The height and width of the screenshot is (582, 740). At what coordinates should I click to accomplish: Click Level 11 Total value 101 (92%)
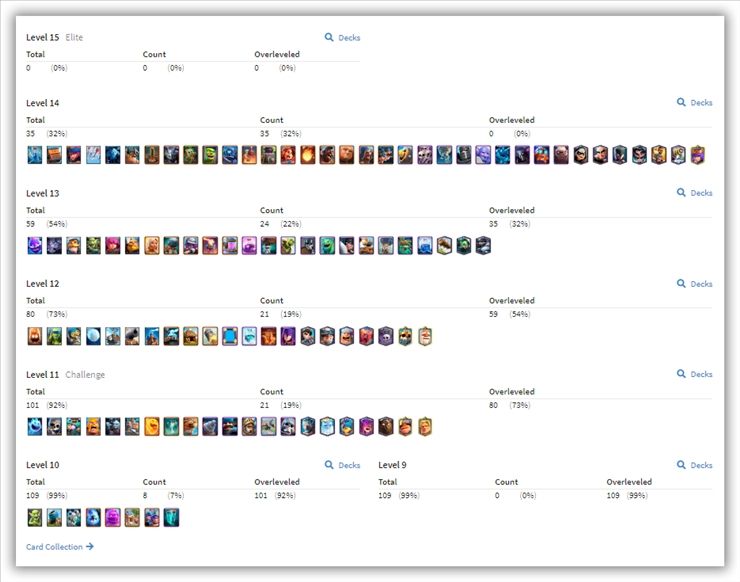[x=47, y=405]
